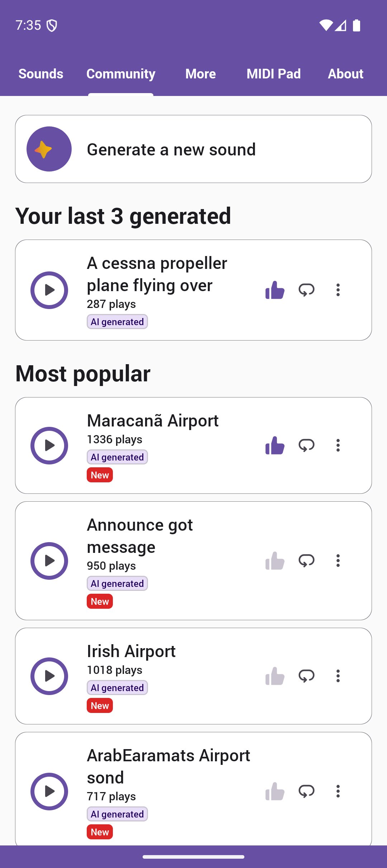This screenshot has height=868, width=387.
Task: Toggle loop for Maracanã Airport sound
Action: (306, 445)
